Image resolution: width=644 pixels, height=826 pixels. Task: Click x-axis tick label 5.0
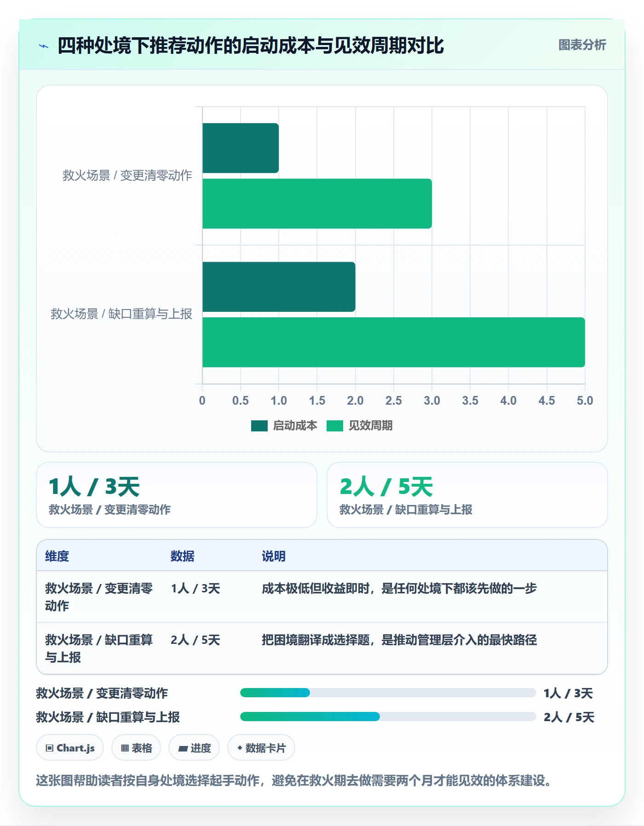point(585,401)
